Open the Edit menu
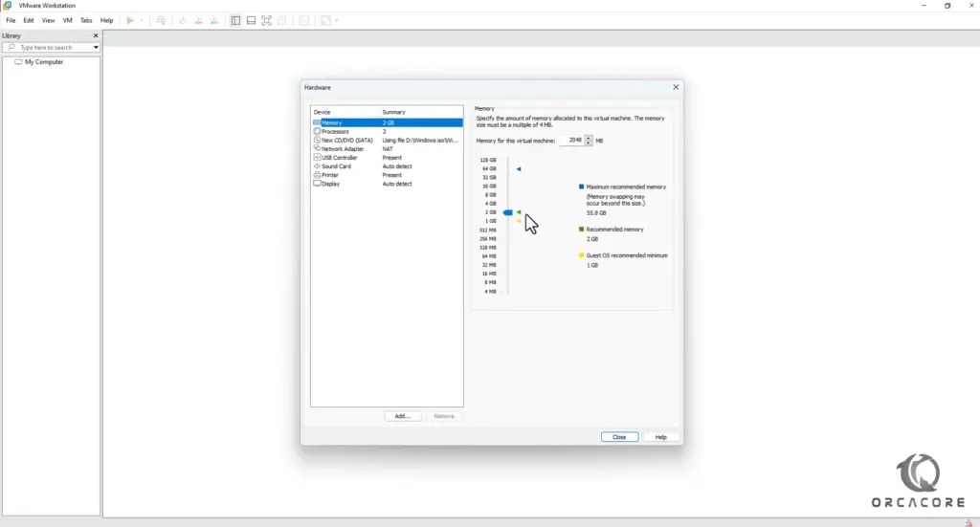 (x=29, y=21)
